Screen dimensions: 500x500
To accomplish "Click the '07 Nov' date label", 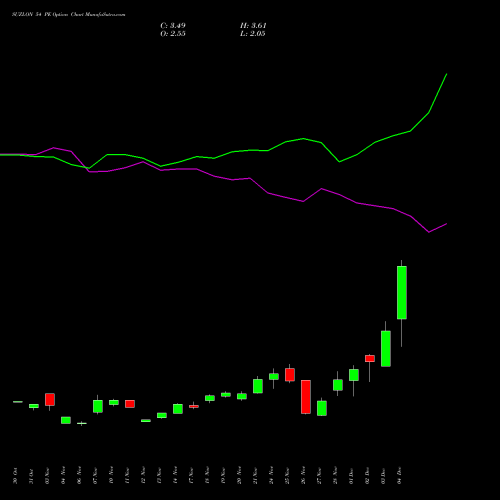I will [x=95, y=476].
